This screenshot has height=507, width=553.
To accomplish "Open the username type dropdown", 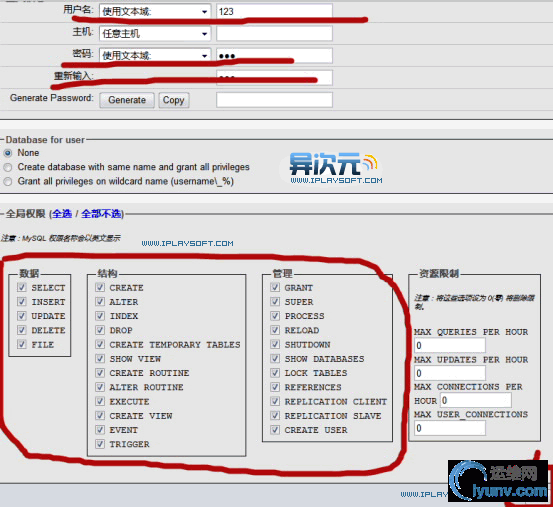I will (x=155, y=11).
